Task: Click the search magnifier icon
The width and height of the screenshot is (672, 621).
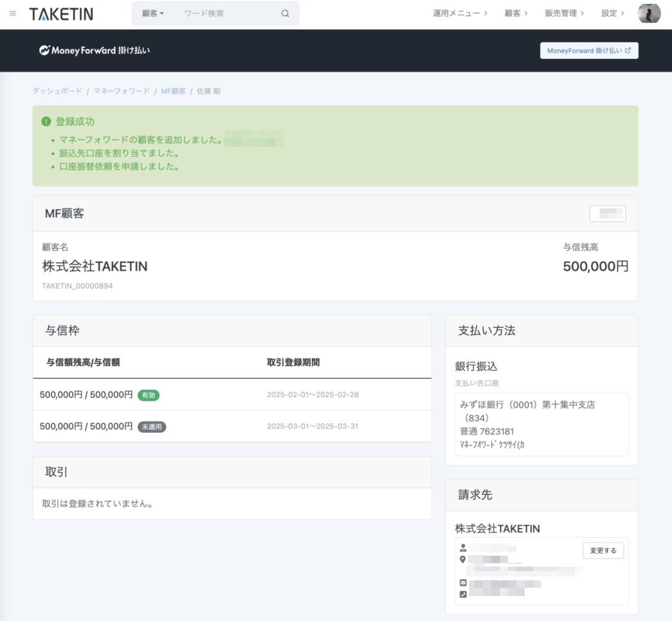Action: coord(285,13)
